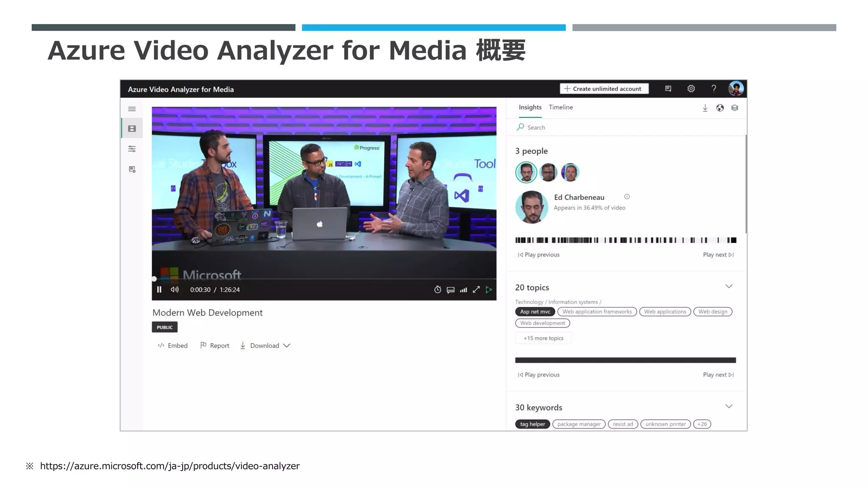
Task: Click Create unlimited account button
Action: [604, 89]
